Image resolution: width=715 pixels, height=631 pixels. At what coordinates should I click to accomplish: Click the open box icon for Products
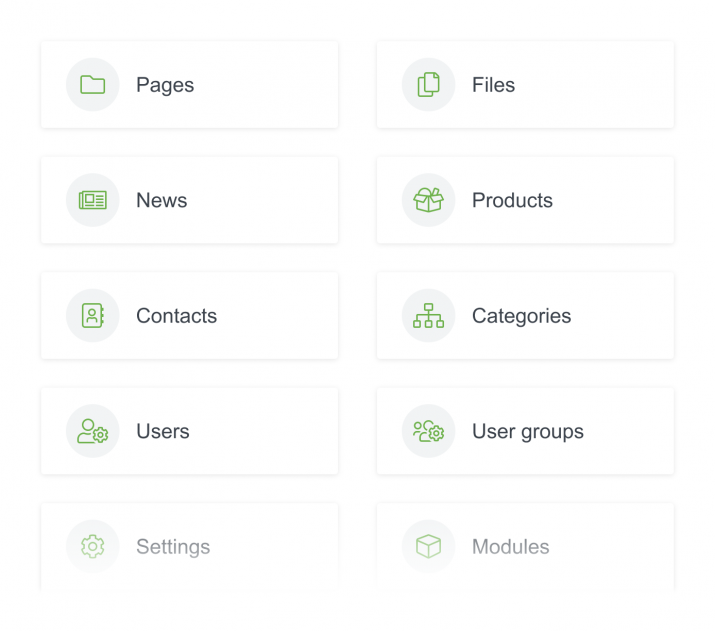(x=429, y=200)
